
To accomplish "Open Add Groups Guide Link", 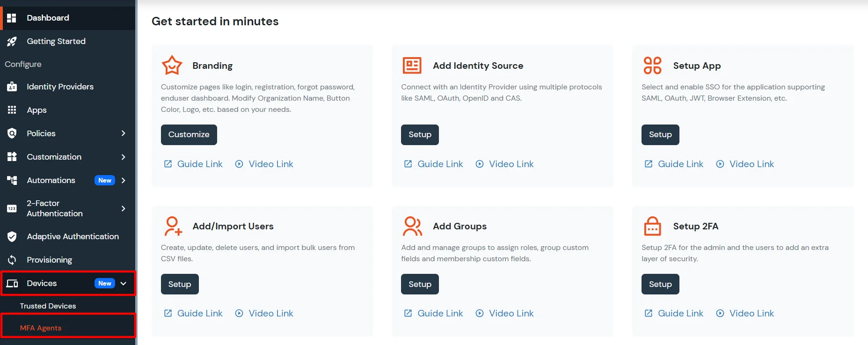I will click(440, 313).
